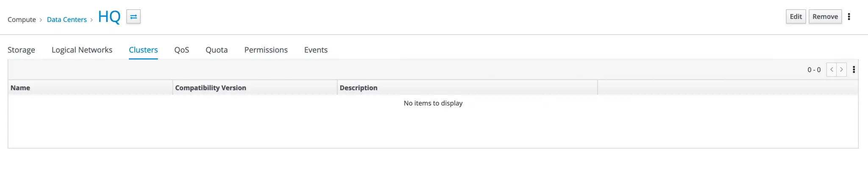Click the Compute breadcrumb
Screen dimensions: 868x171
pyautogui.click(x=22, y=19)
